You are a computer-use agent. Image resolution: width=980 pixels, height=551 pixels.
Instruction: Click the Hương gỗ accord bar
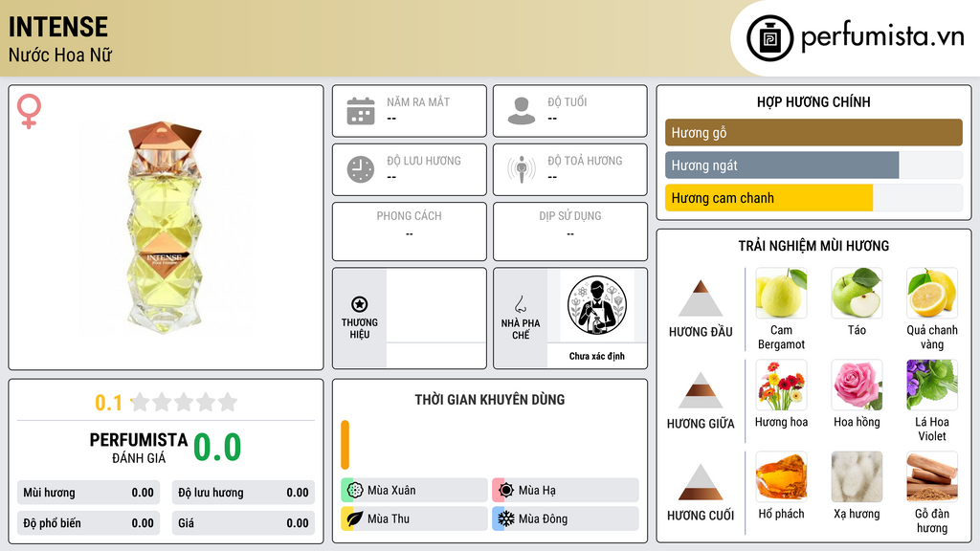tap(813, 132)
